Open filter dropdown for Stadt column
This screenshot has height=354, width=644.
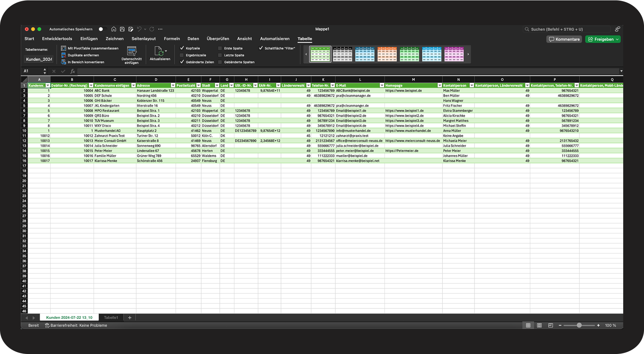click(x=217, y=85)
